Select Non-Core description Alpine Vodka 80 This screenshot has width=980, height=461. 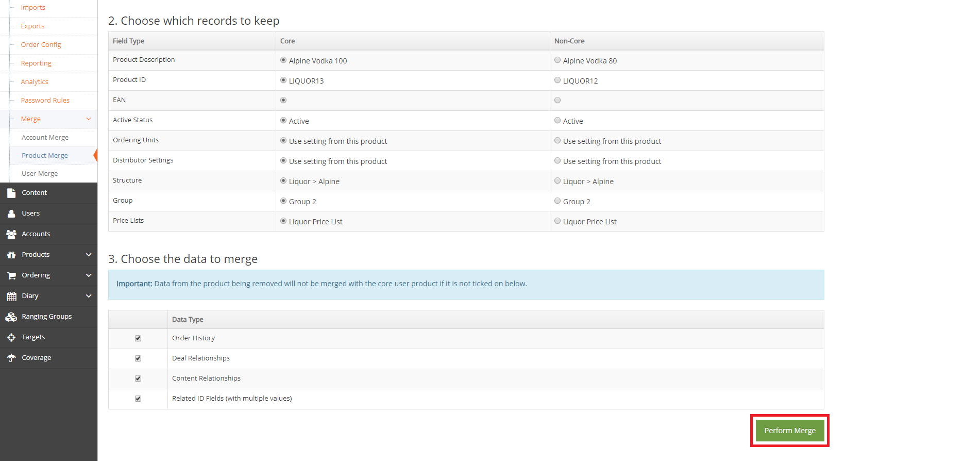tap(557, 60)
